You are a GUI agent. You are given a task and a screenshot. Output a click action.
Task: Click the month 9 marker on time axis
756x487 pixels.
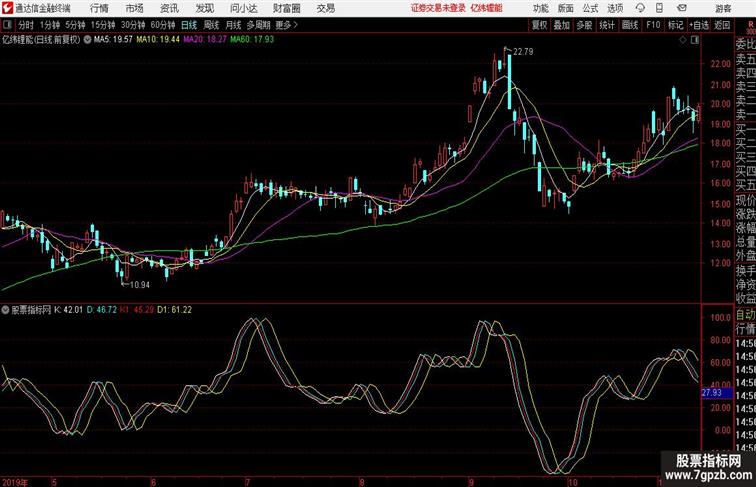point(471,482)
